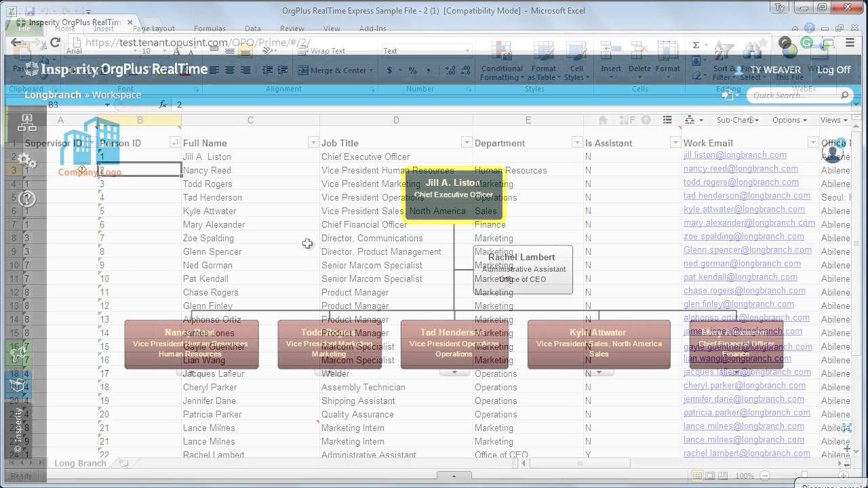
Task: Open the settings gears in OrgPlus sidebar
Action: pyautogui.click(x=27, y=161)
